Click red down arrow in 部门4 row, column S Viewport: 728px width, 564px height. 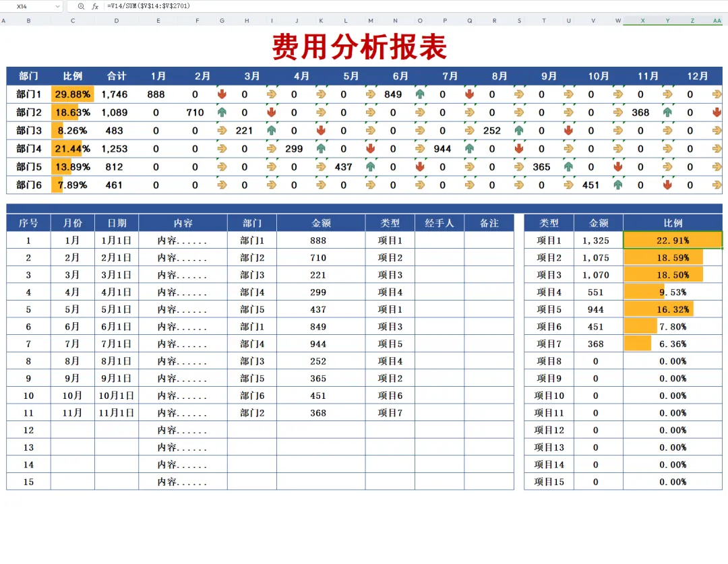coord(519,148)
